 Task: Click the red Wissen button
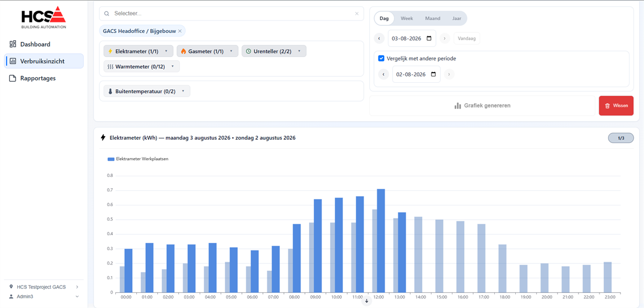point(616,105)
